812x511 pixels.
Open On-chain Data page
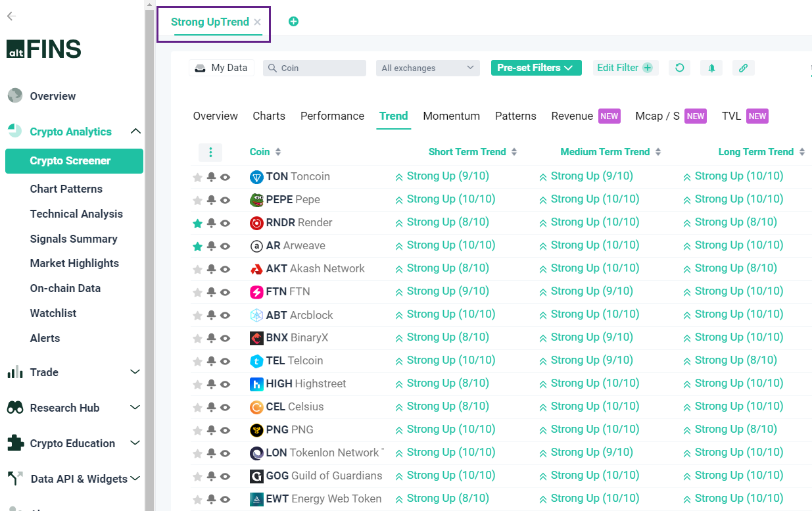(65, 288)
